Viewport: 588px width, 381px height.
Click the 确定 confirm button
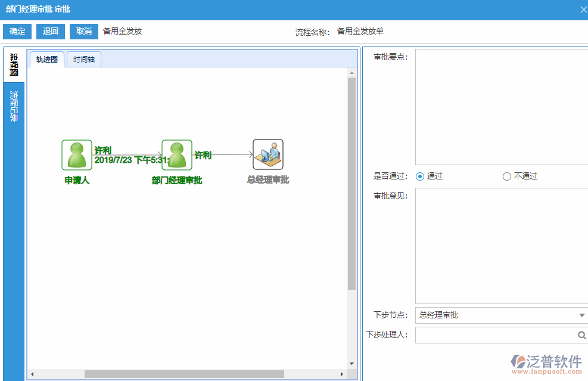coord(17,31)
